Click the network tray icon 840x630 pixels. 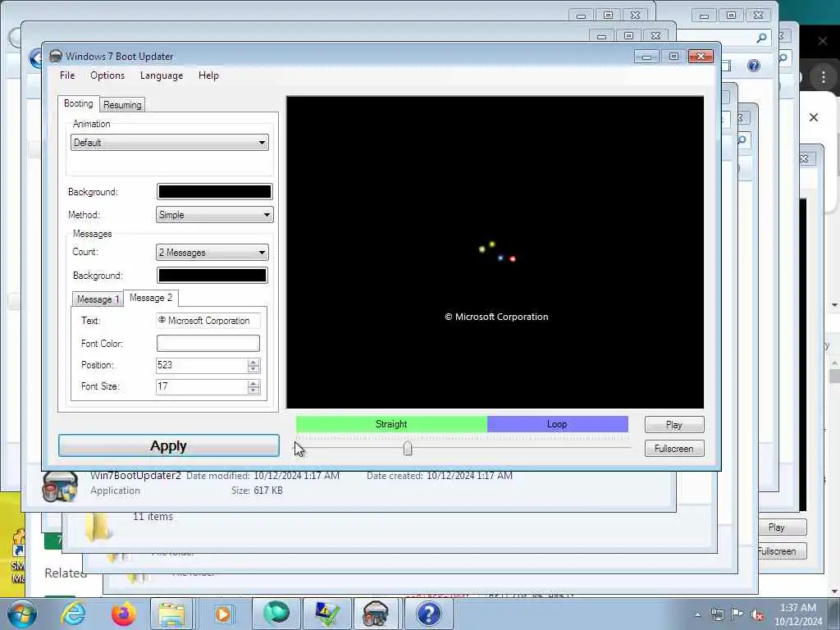tap(717, 614)
